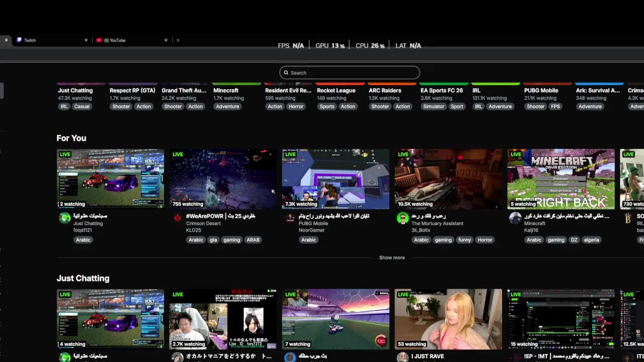Expand For You with Show more
Screen dimensions: 644x362
[392, 257]
